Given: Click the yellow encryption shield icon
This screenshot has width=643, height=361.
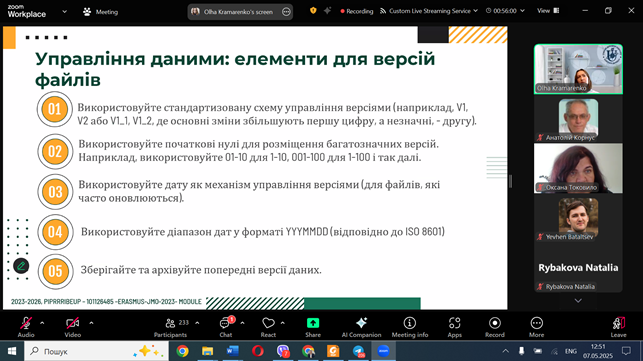Looking at the screenshot, I should [313, 11].
